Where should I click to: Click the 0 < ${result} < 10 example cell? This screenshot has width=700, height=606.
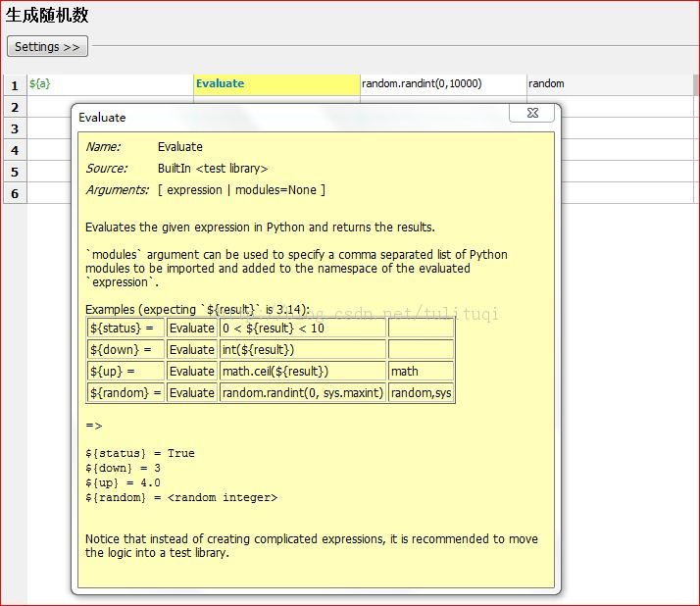(302, 328)
